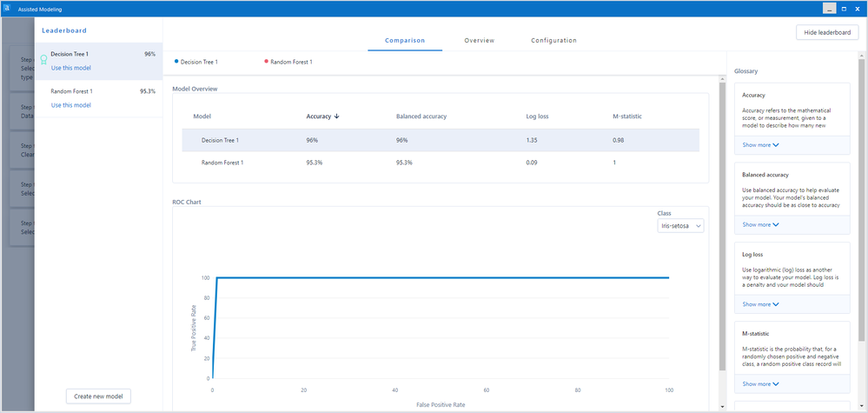Image resolution: width=868 pixels, height=413 pixels.
Task: Click the glossary panel scrollbar down arrow
Action: coord(861,407)
